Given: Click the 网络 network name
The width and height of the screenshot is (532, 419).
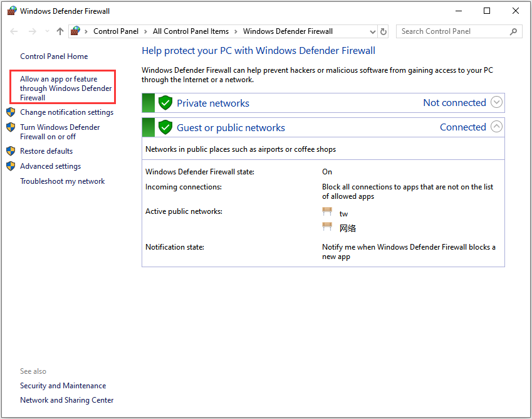Looking at the screenshot, I should tap(348, 228).
